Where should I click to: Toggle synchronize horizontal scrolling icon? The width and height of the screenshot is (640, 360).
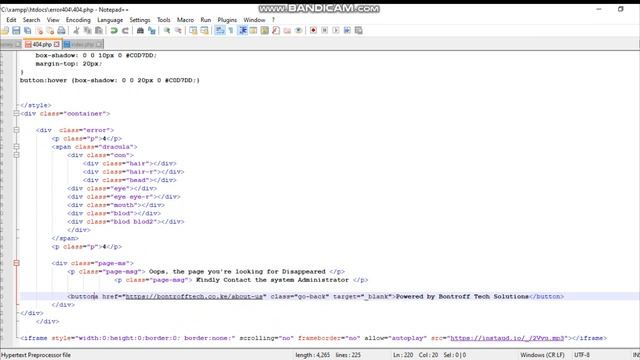click(204, 31)
